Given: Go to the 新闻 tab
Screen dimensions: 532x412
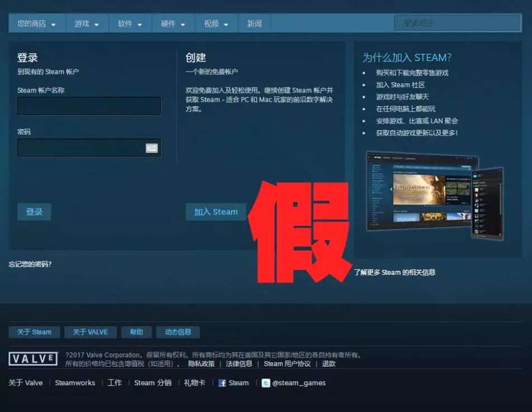Looking at the screenshot, I should (255, 24).
